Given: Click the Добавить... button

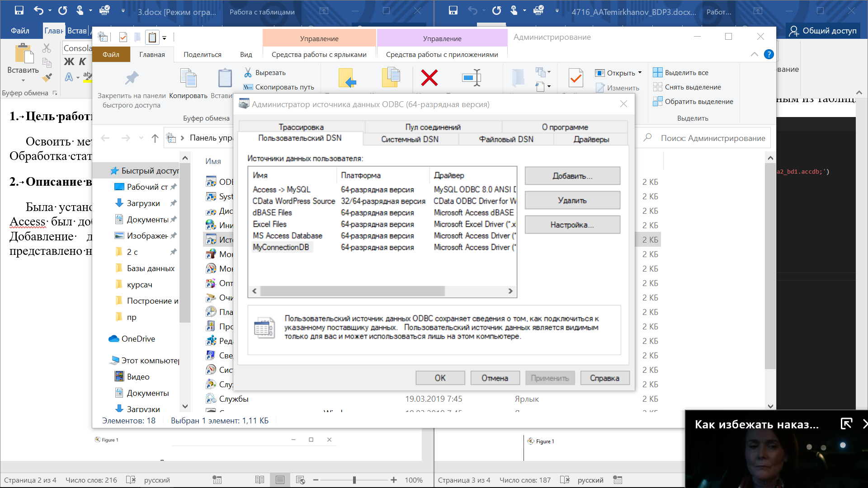Looking at the screenshot, I should [x=572, y=176].
